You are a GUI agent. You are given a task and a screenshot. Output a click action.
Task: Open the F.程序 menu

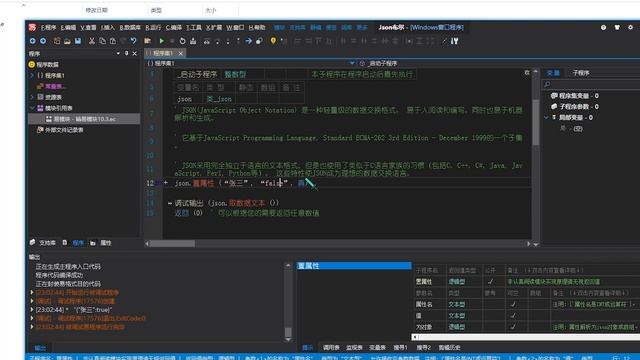point(48,27)
